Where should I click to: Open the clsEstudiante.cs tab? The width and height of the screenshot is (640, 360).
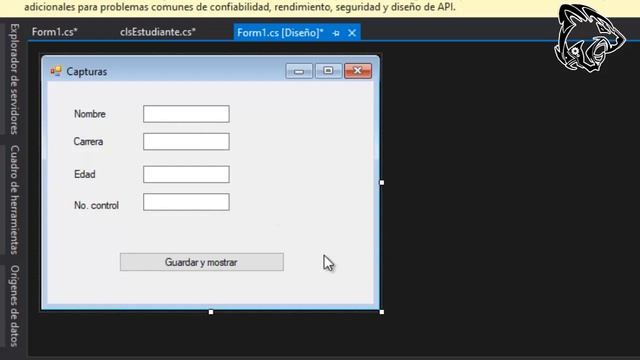pyautogui.click(x=158, y=32)
